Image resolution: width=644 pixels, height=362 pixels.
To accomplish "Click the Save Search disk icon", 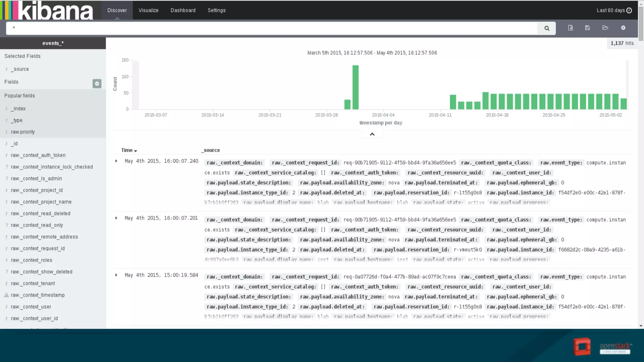I will point(587,28).
